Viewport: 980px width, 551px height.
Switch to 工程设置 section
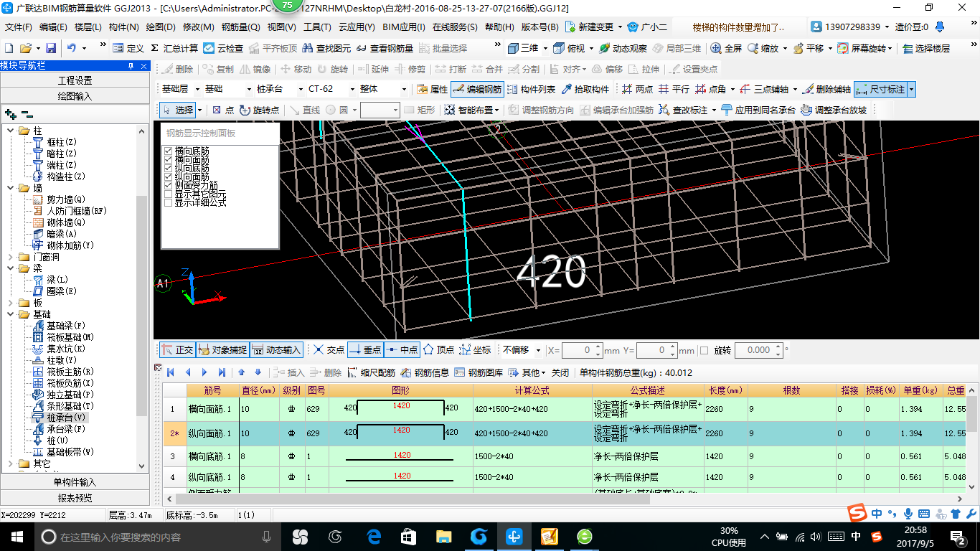coord(75,80)
